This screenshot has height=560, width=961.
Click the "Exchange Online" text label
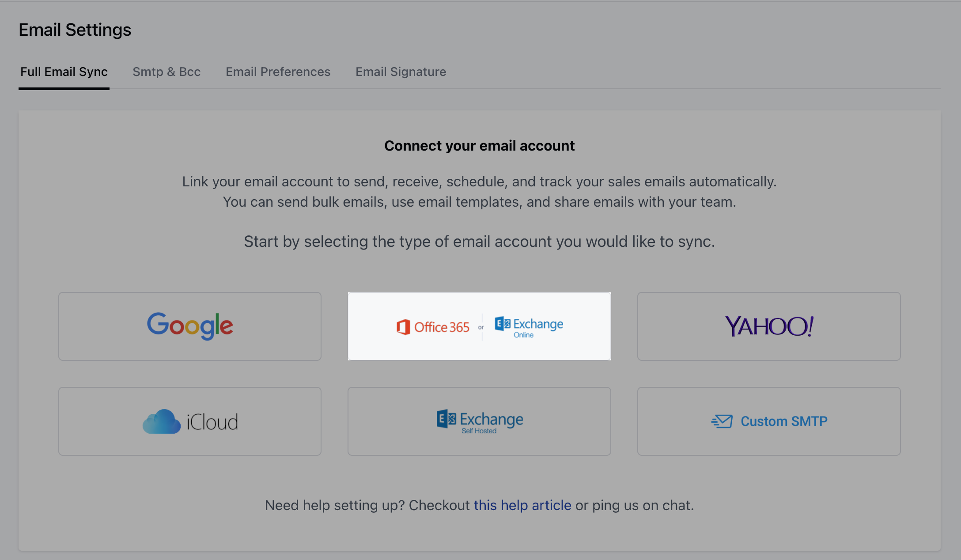tap(538, 328)
